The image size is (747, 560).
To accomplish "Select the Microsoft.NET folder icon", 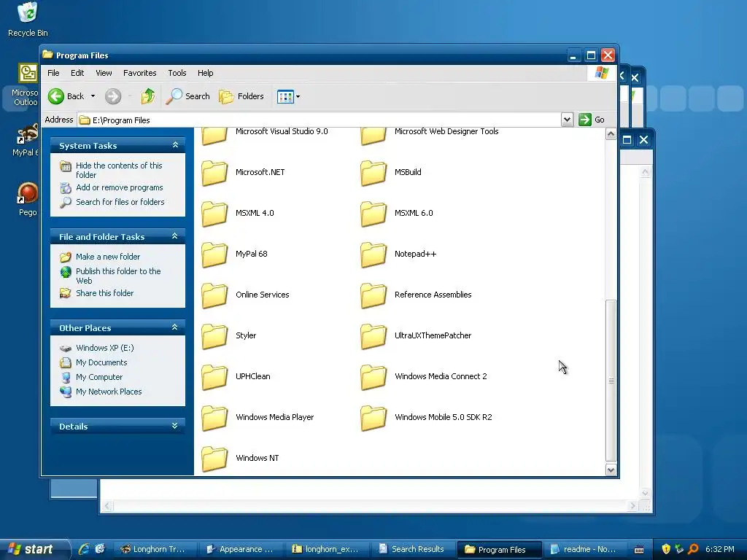I will click(x=214, y=172).
